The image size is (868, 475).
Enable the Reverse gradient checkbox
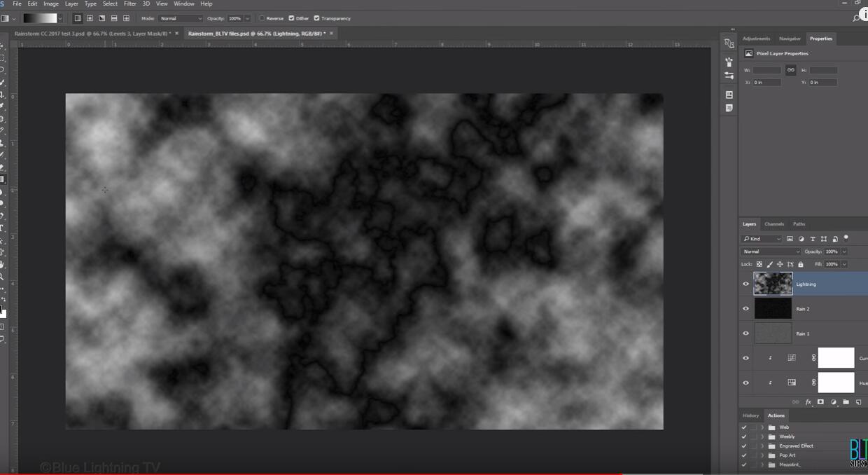262,18
